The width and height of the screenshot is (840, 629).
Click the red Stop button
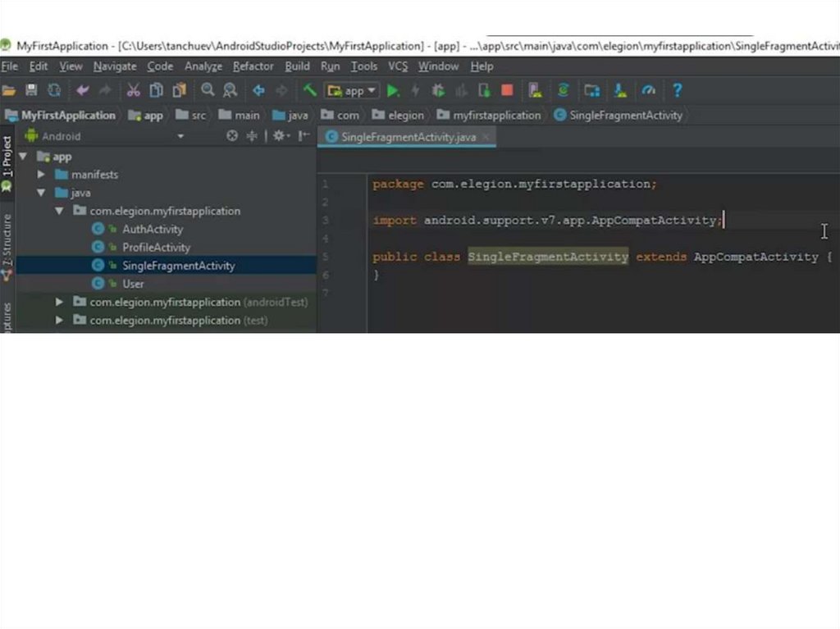point(507,90)
